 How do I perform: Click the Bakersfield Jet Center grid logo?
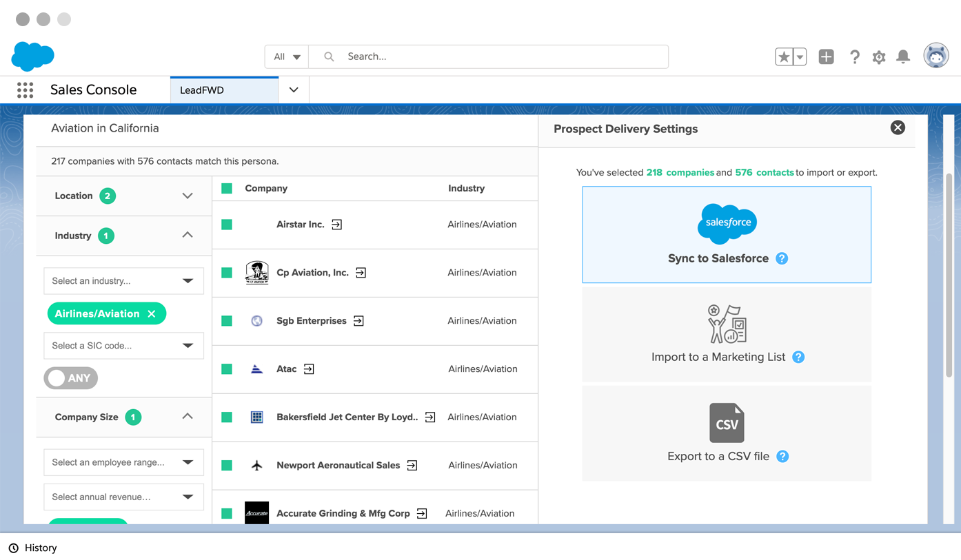[256, 417]
